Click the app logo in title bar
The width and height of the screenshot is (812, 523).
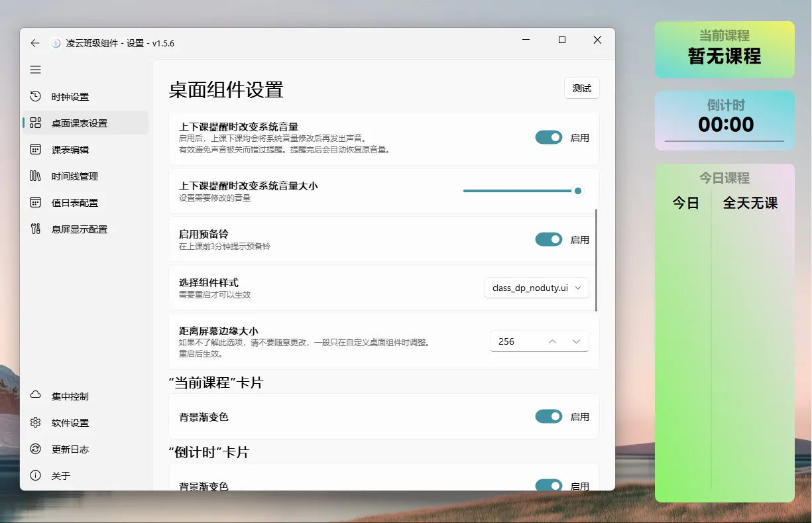pos(56,43)
